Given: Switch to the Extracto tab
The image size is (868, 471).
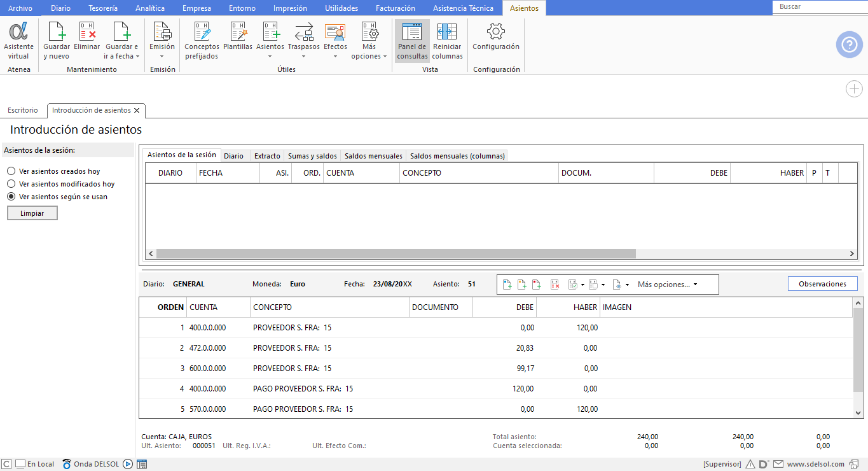Looking at the screenshot, I should tap(267, 156).
